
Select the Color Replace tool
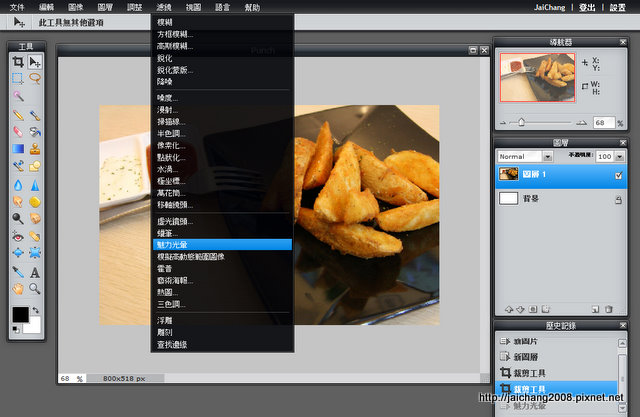(x=18, y=166)
